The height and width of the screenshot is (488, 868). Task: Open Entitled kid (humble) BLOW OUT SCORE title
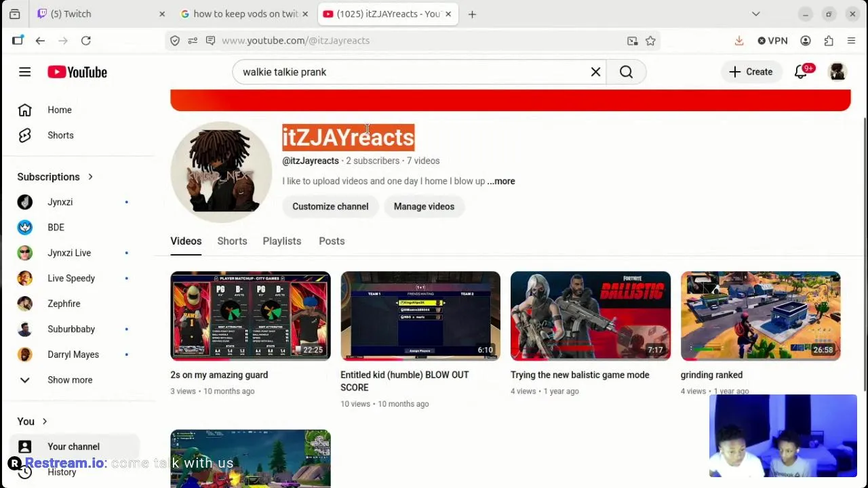(x=405, y=381)
